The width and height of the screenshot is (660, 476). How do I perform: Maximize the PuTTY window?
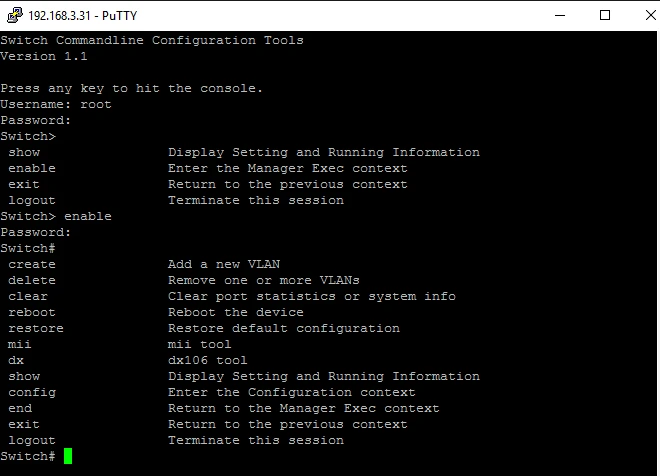[604, 15]
